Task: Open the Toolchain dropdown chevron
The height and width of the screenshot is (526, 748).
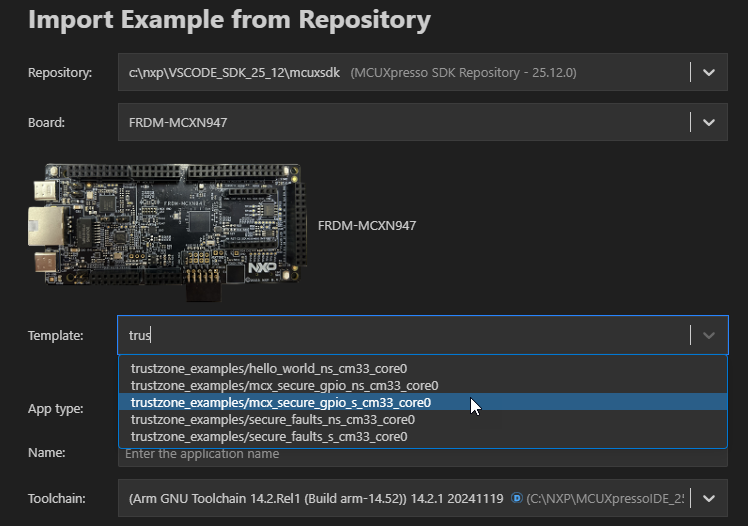Action: tap(708, 498)
